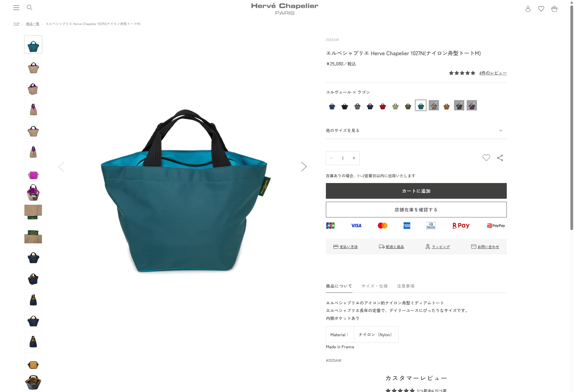Show next product image with right arrow

point(304,166)
